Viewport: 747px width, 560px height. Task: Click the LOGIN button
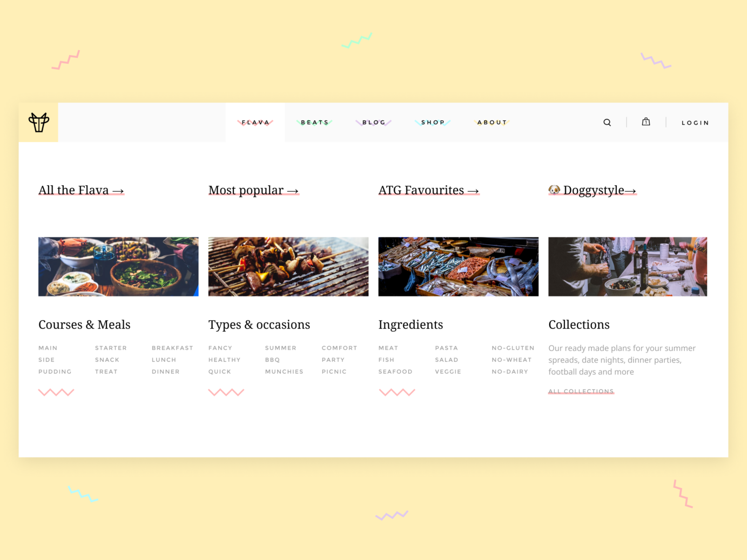pyautogui.click(x=696, y=123)
